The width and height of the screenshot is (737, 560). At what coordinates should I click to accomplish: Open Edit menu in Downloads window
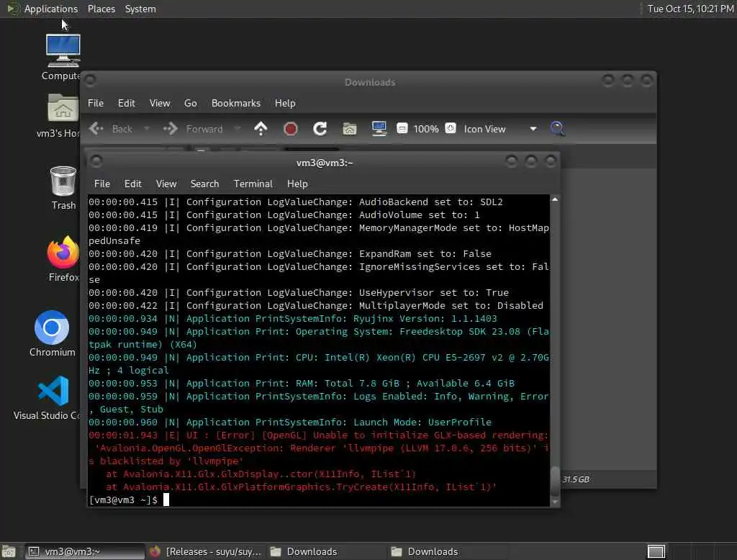(x=127, y=103)
